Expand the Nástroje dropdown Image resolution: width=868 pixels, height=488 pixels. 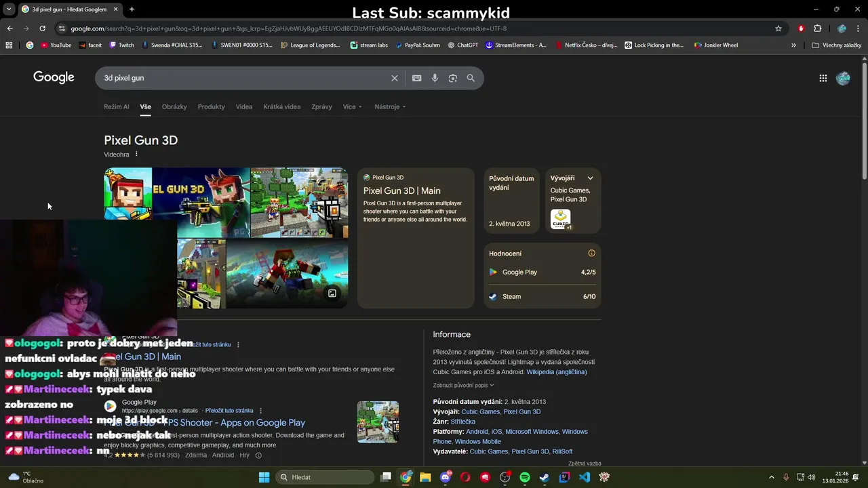(x=390, y=106)
